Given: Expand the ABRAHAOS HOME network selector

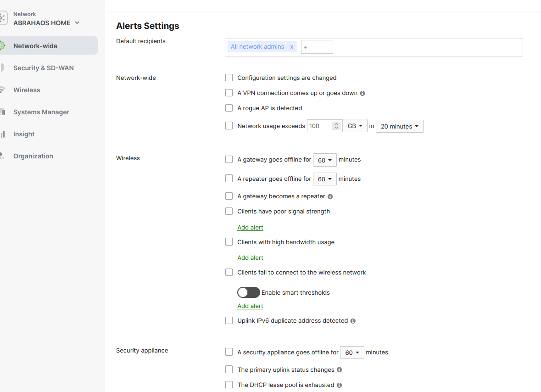Looking at the screenshot, I should tap(78, 22).
